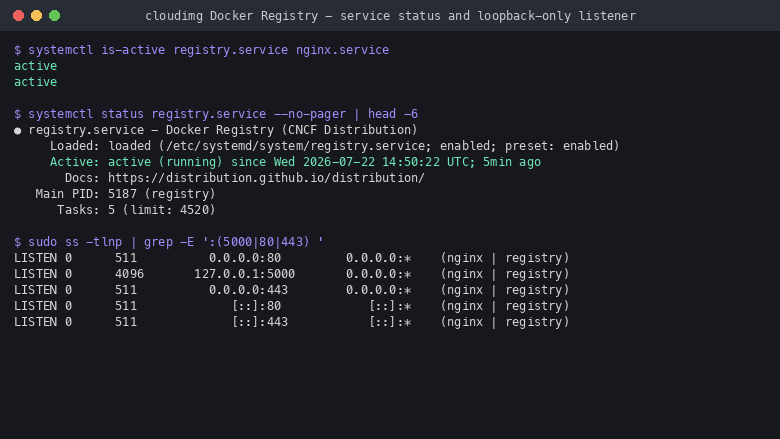Click the 'Main PID: 5187 (registry)' line
Screen dimensions: 780x439
pyautogui.click(x=125, y=193)
